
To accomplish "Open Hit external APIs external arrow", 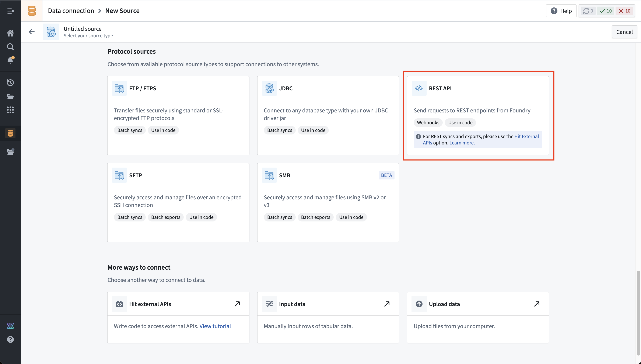I will tap(237, 304).
